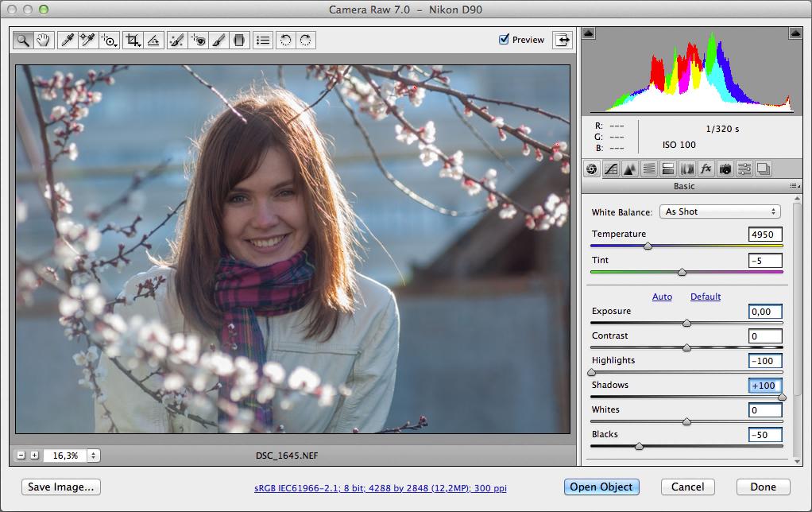Screen dimensions: 812x512
Task: Activate the Straighten tool
Action: click(x=154, y=39)
